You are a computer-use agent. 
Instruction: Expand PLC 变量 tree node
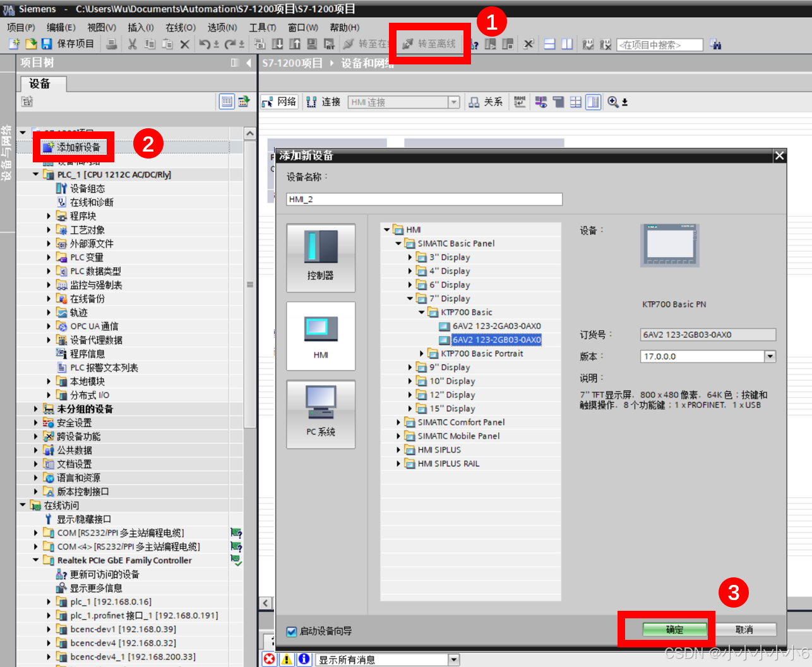pyautogui.click(x=49, y=257)
